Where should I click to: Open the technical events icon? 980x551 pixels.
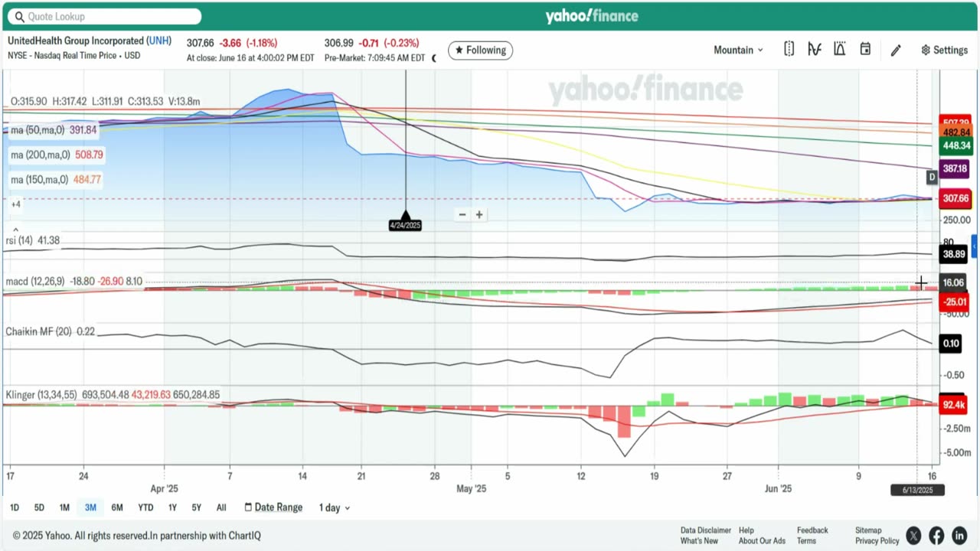839,49
